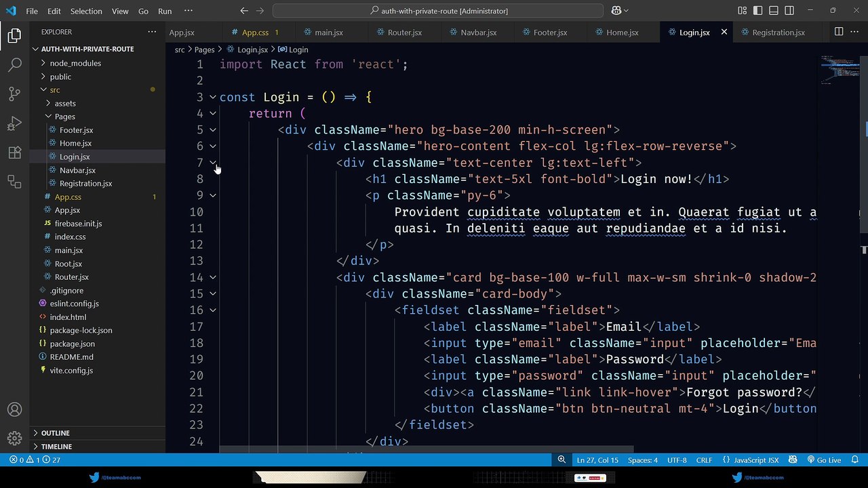Open the Search view in the activity bar
The image size is (868, 488).
point(14,65)
